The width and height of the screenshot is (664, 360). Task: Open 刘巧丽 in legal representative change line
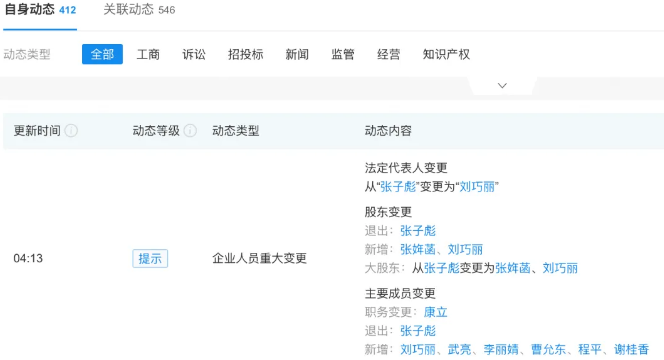pos(477,187)
